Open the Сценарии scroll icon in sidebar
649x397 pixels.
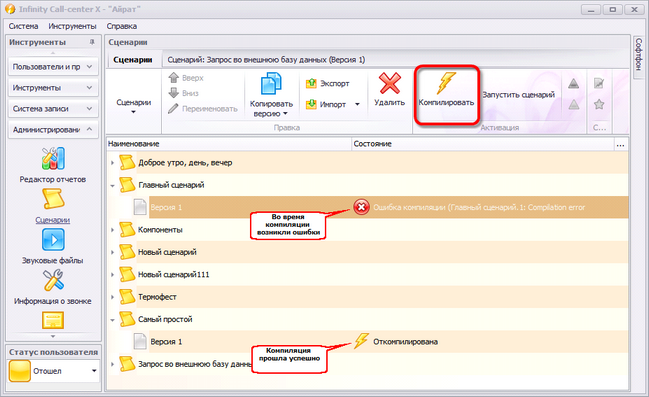[x=53, y=199]
